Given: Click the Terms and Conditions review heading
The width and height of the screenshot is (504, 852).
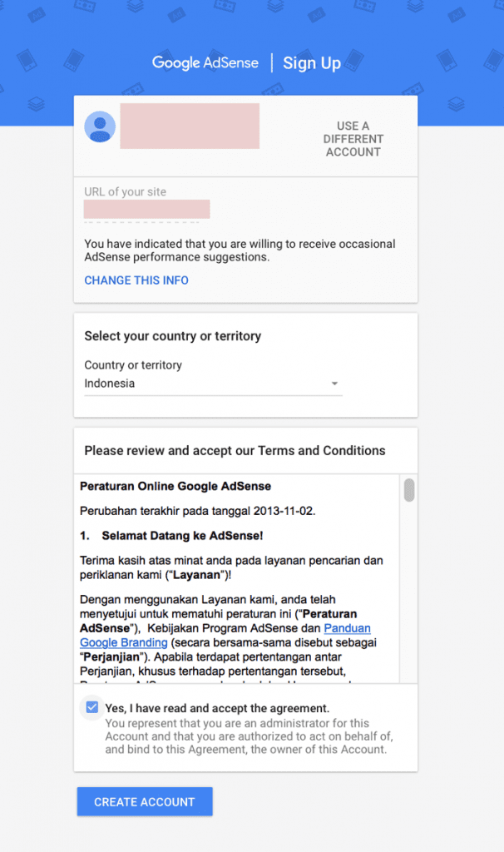Looking at the screenshot, I should (x=235, y=450).
